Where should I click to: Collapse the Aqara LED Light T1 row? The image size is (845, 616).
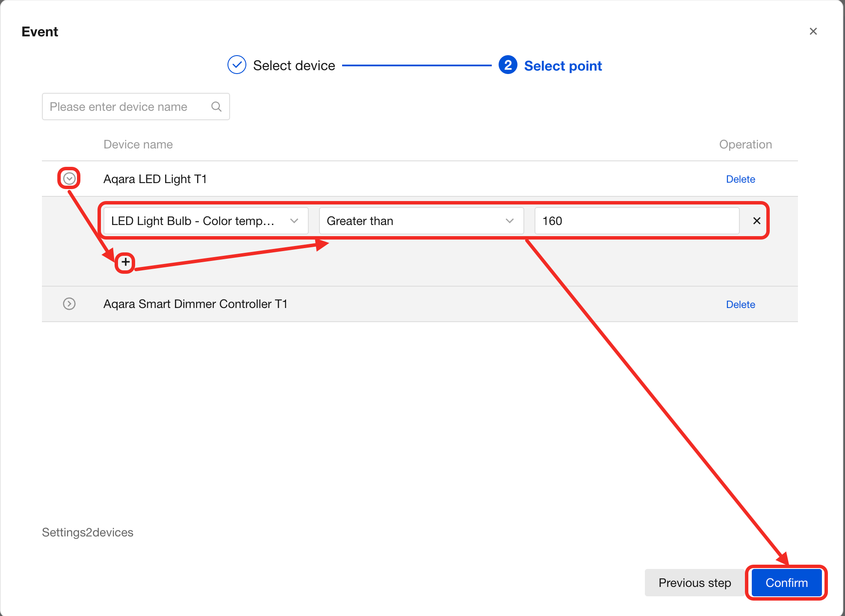[69, 178]
